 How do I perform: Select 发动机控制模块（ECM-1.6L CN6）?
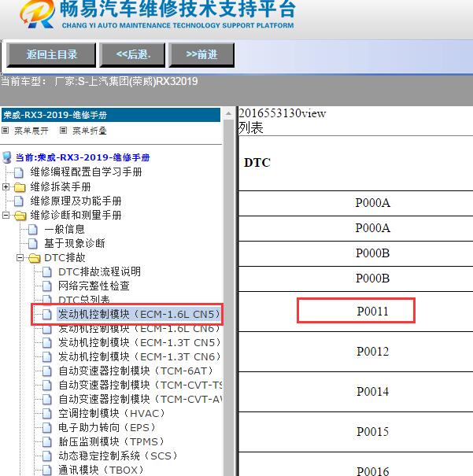click(x=139, y=329)
